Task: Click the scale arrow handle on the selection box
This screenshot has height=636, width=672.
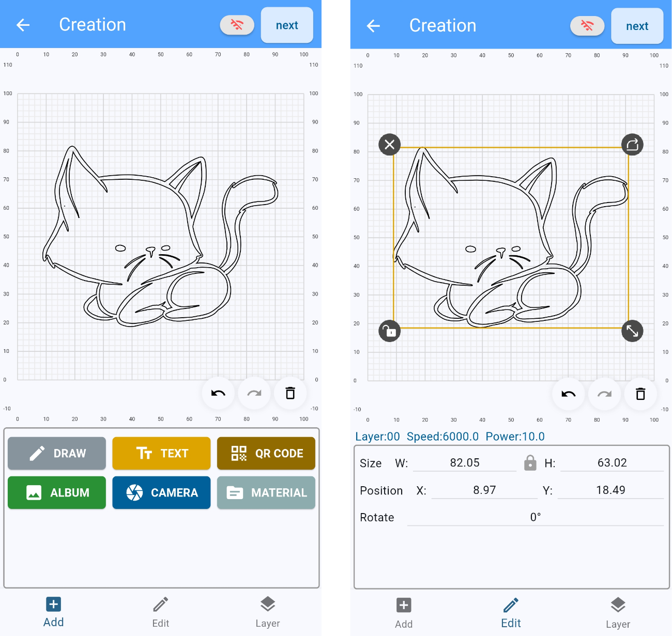Action: coord(632,331)
